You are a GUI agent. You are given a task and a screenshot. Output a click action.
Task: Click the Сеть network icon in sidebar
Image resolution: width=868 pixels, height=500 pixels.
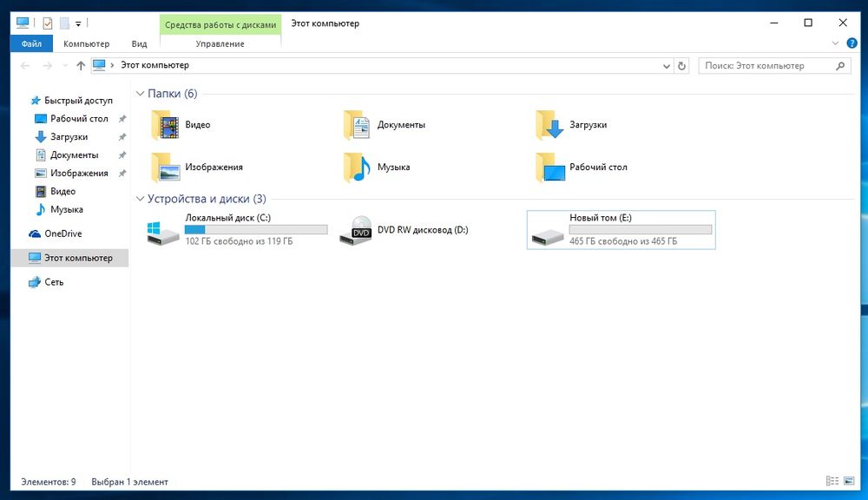tap(35, 282)
